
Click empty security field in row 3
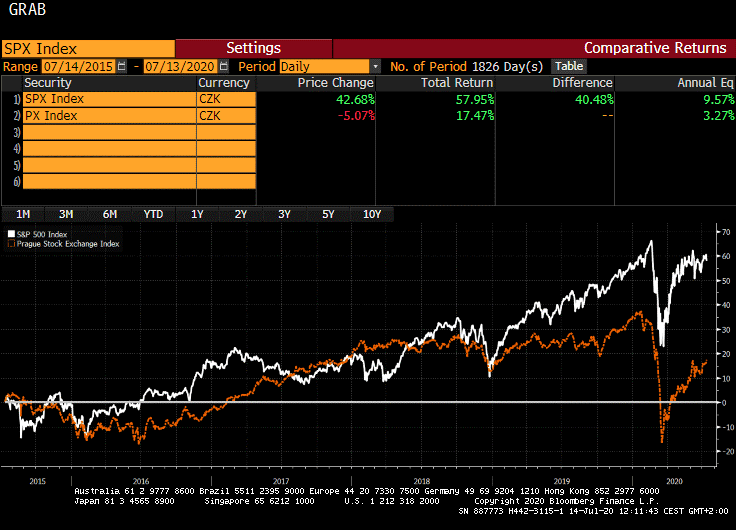coord(109,132)
